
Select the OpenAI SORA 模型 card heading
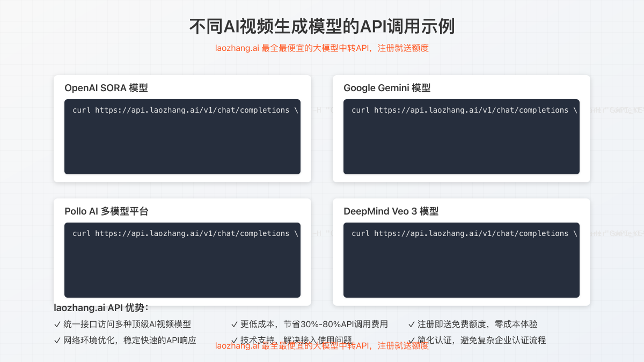pyautogui.click(x=106, y=88)
